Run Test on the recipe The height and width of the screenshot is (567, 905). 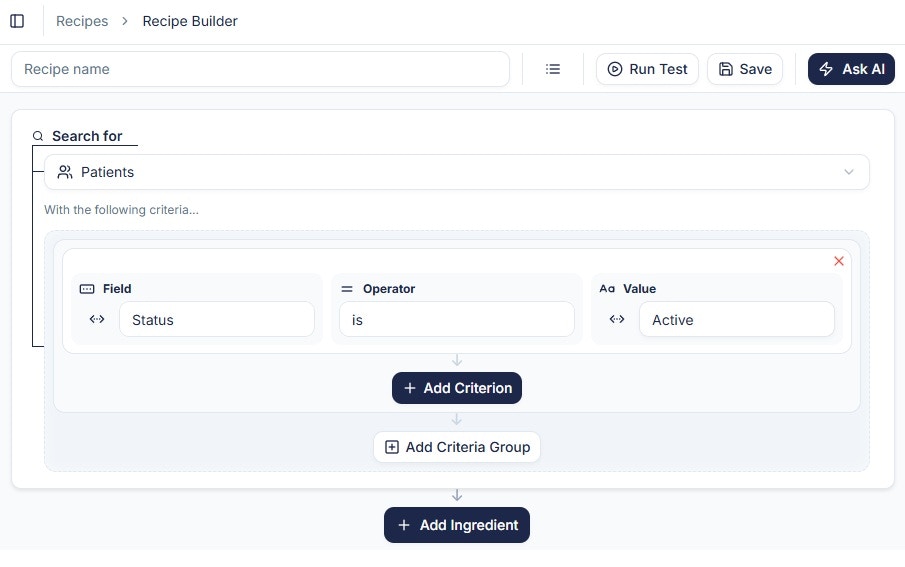647,69
